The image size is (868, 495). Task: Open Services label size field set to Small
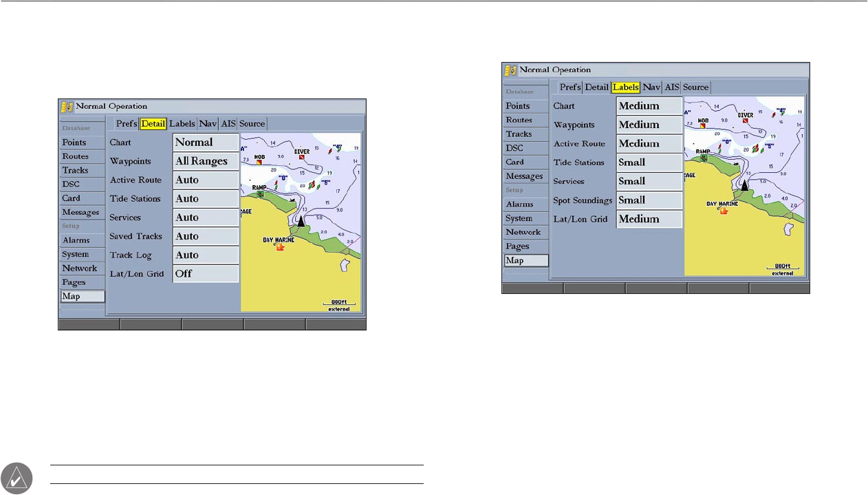point(649,181)
